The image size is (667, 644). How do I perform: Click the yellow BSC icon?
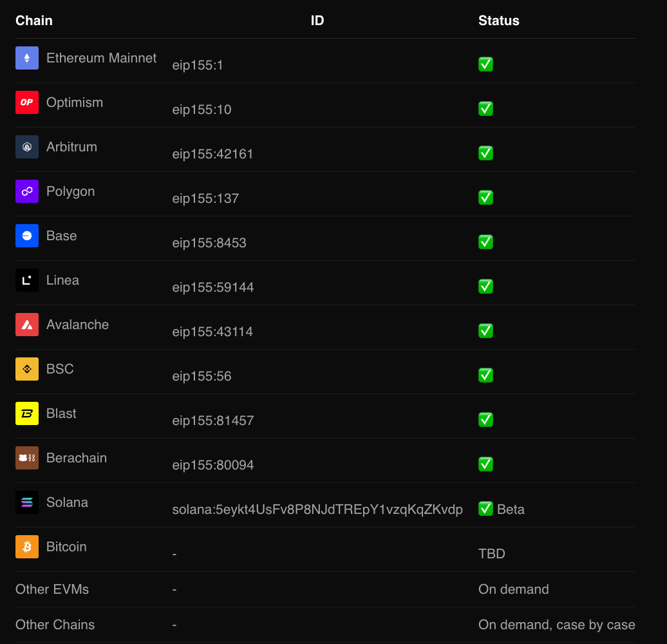27,369
